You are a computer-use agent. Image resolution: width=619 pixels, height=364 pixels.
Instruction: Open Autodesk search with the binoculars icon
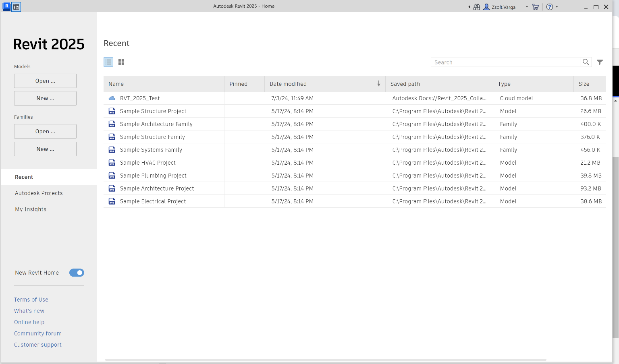click(477, 6)
